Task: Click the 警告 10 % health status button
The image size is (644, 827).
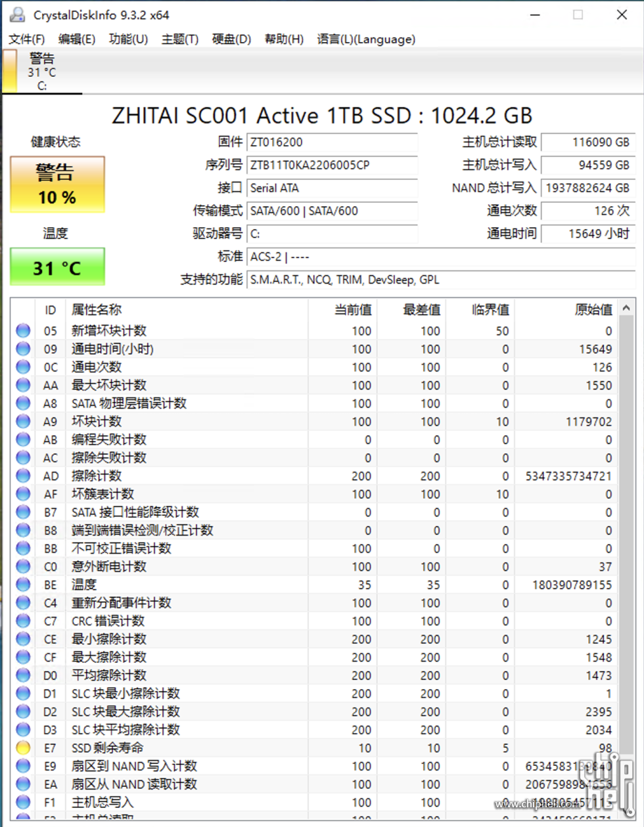Action: point(57,185)
